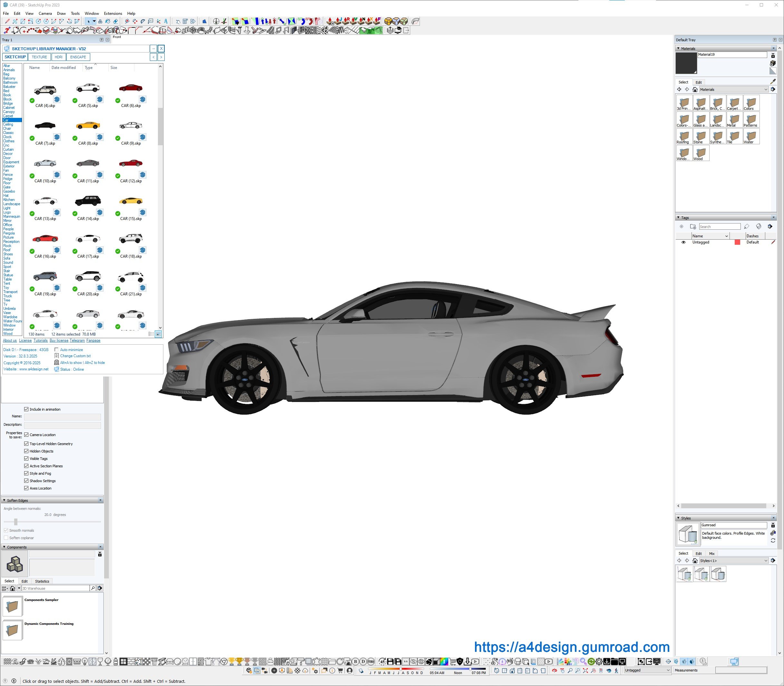
Task: Click the Paint Bucket tool icon
Action: (108, 22)
